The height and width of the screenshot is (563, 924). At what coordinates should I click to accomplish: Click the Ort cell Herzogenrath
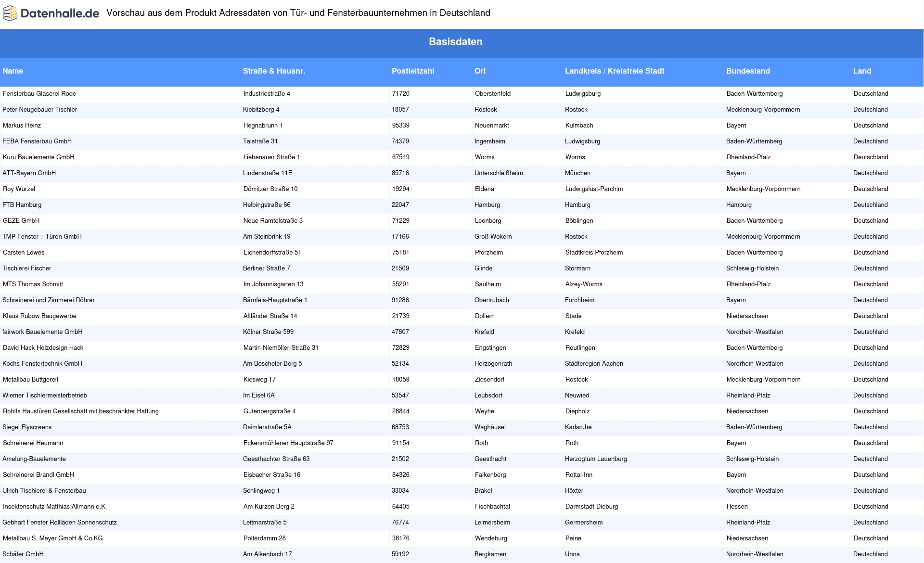(x=517, y=364)
